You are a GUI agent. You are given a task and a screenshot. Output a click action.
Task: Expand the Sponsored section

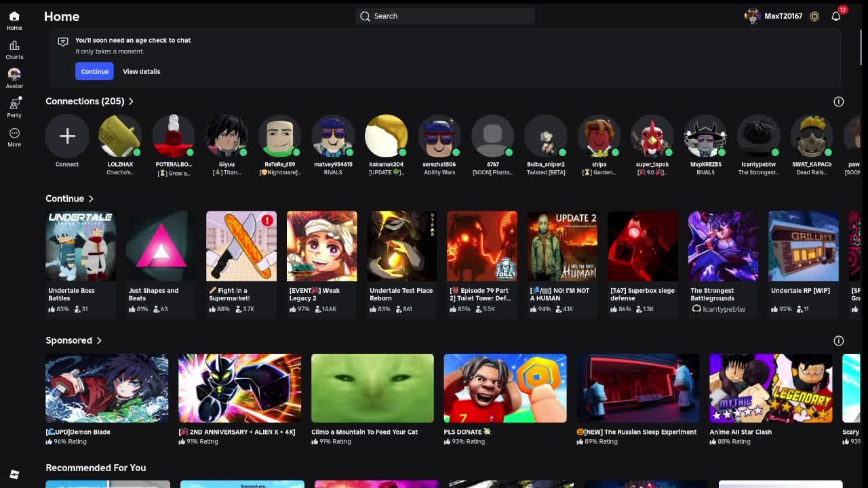(73, 340)
